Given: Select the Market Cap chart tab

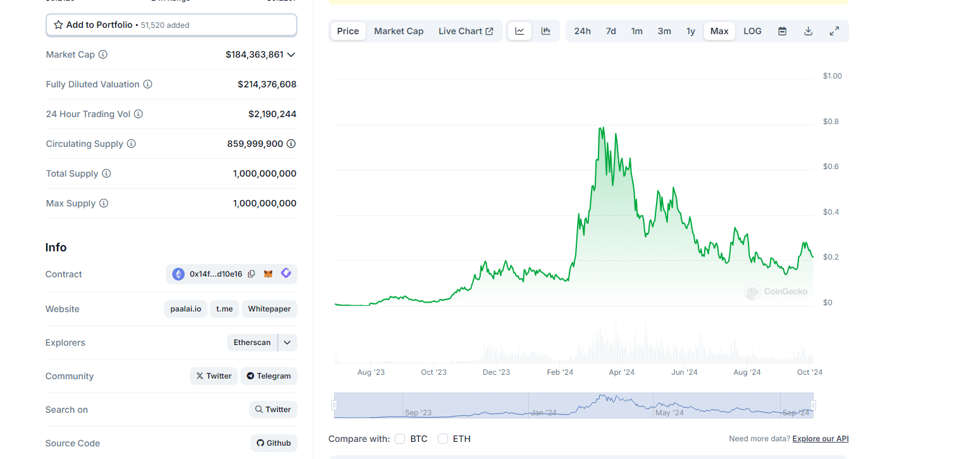Looking at the screenshot, I should 399,31.
